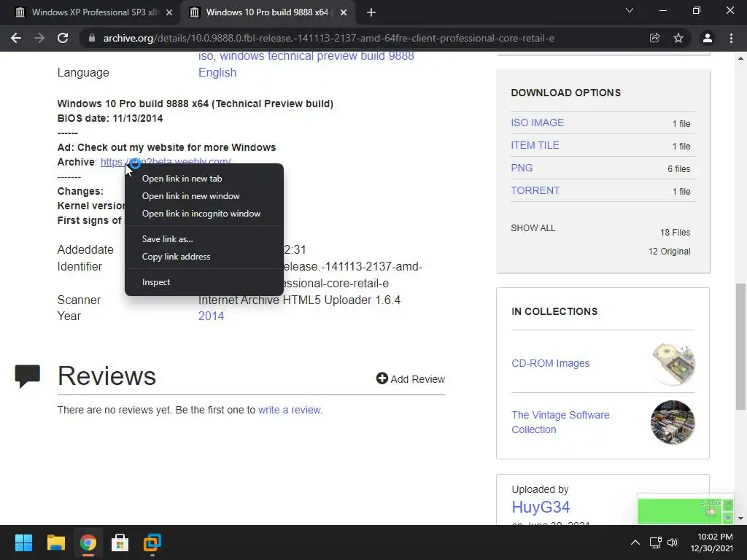Open File Explorer from taskbar
This screenshot has height=560, width=747.
[55, 542]
